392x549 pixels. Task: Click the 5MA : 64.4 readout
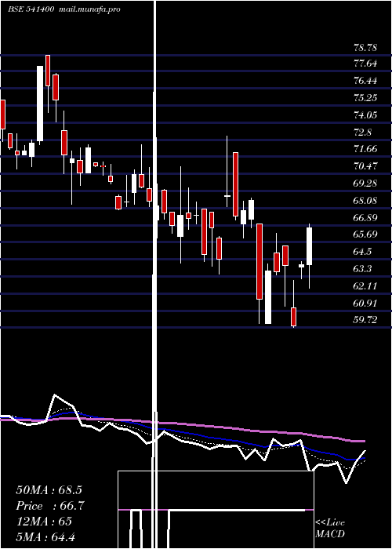tap(45, 537)
